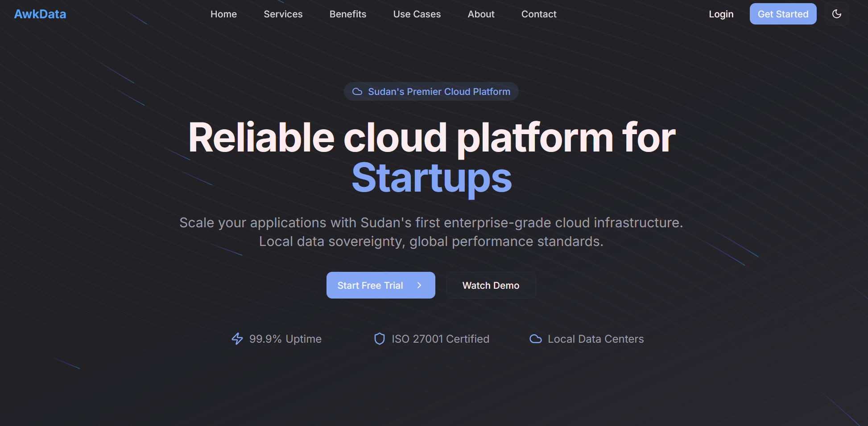This screenshot has width=868, height=426.
Task: Open the About page link
Action: [x=481, y=14]
